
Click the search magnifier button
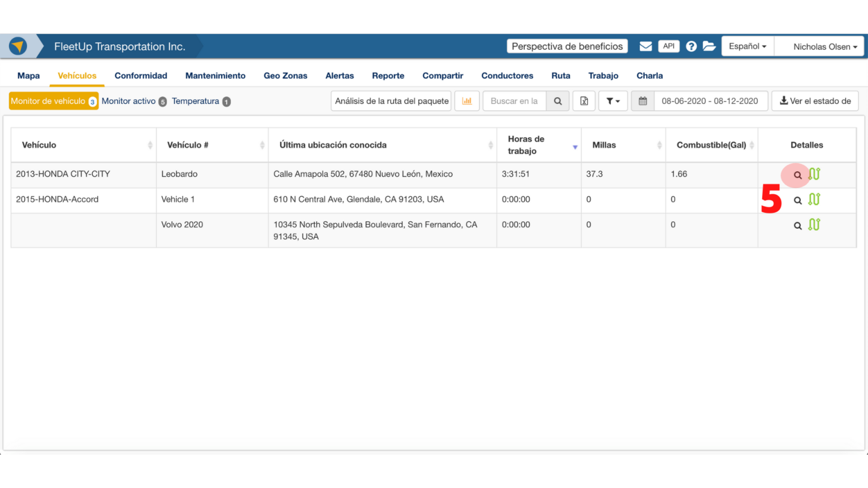point(558,101)
